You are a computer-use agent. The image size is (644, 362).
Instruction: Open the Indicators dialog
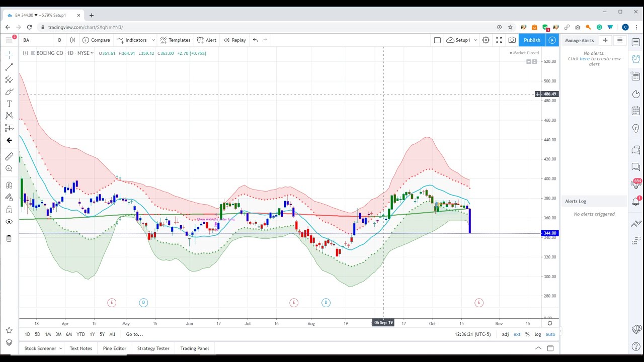click(x=132, y=40)
